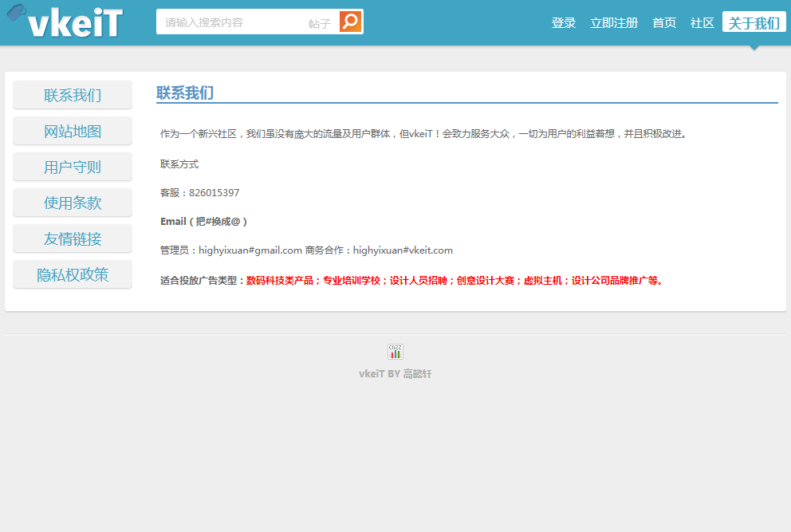791x532 pixels.
Task: Select 使用条款 in the sidebar
Action: click(x=73, y=203)
